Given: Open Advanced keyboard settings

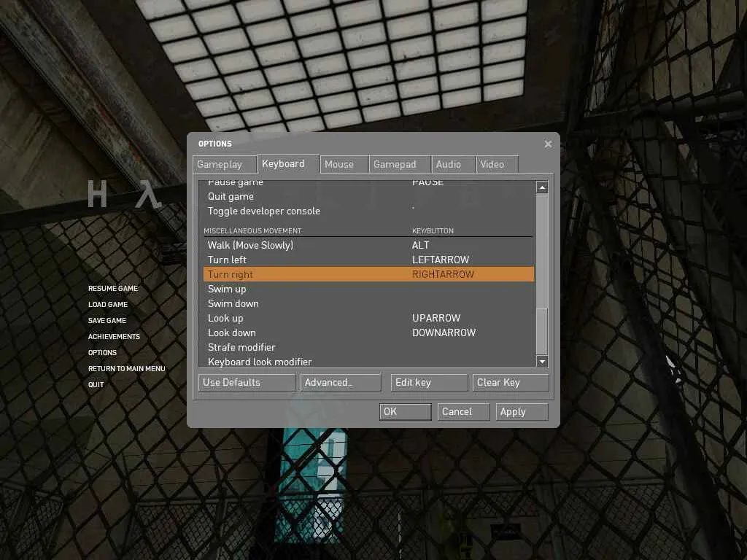Looking at the screenshot, I should 341,382.
